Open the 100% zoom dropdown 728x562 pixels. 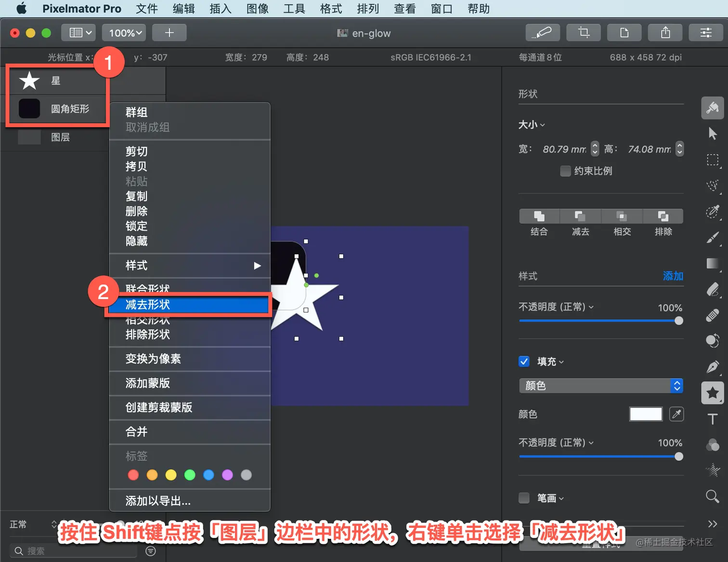pyautogui.click(x=124, y=33)
